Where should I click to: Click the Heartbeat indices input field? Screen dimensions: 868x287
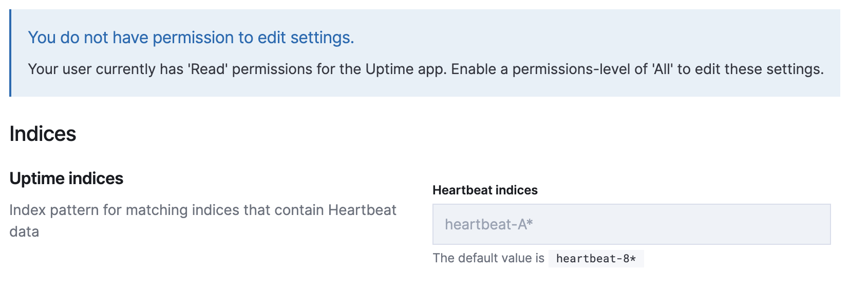(631, 224)
